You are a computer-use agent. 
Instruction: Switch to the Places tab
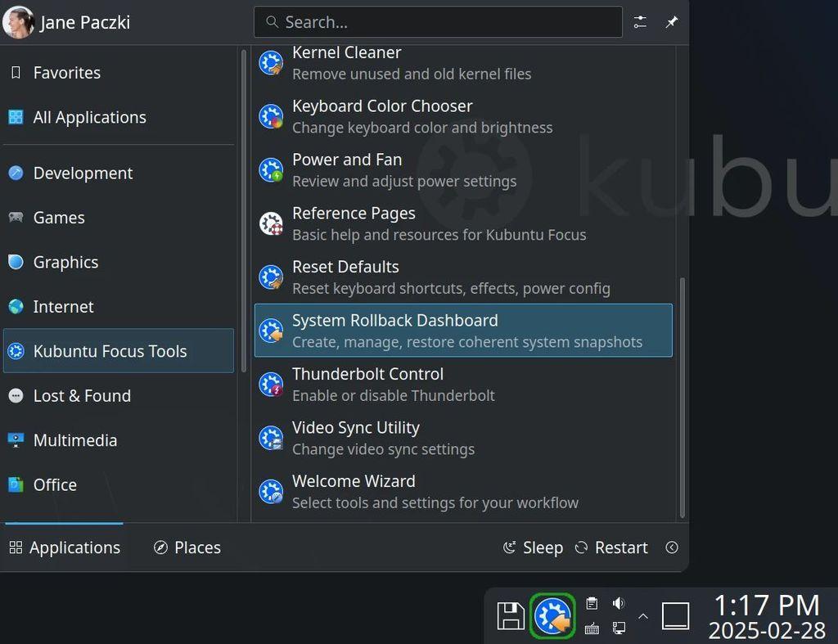click(x=187, y=547)
